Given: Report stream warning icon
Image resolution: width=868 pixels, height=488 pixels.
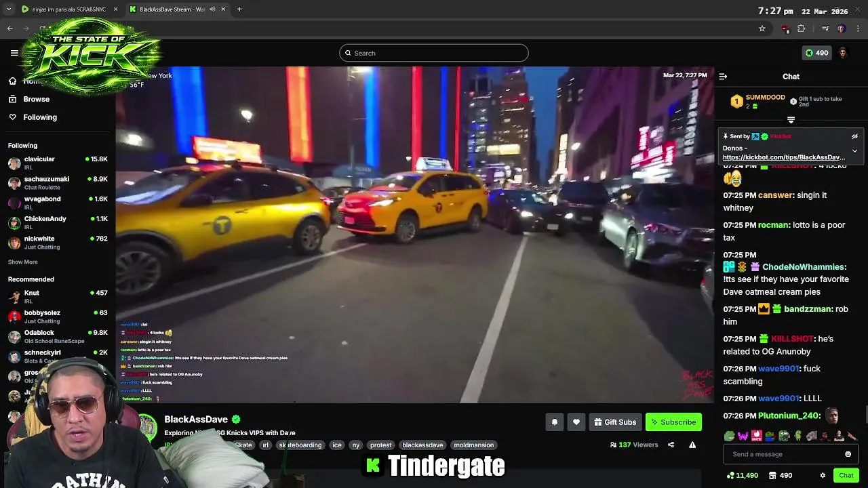Looking at the screenshot, I should (x=692, y=445).
